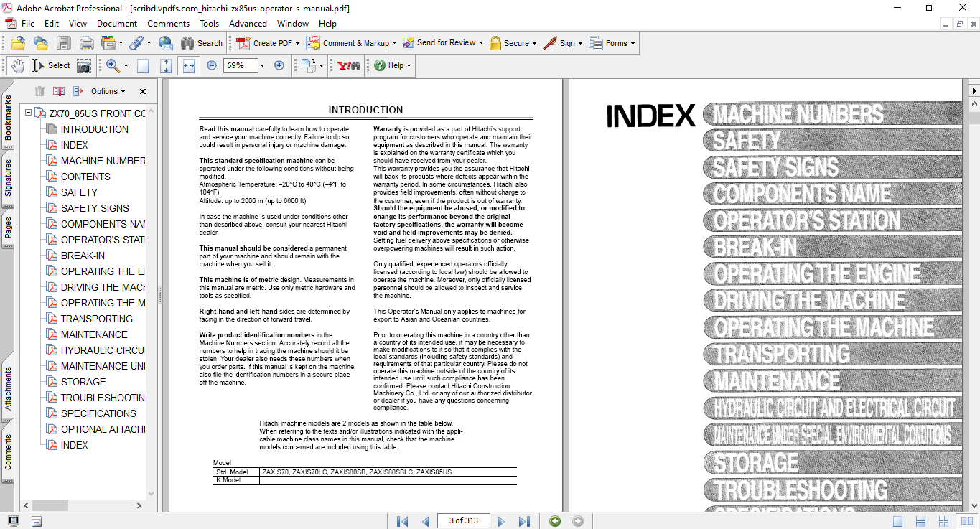The width and height of the screenshot is (980, 529).
Task: Expand the Create PDF dropdown
Action: 298,43
